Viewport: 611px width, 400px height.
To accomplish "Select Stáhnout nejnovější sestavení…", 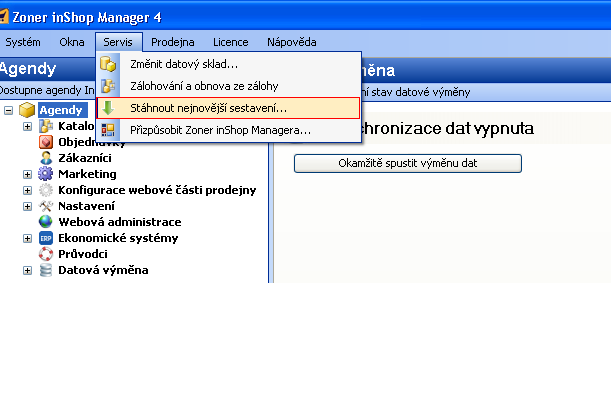I will point(228,108).
